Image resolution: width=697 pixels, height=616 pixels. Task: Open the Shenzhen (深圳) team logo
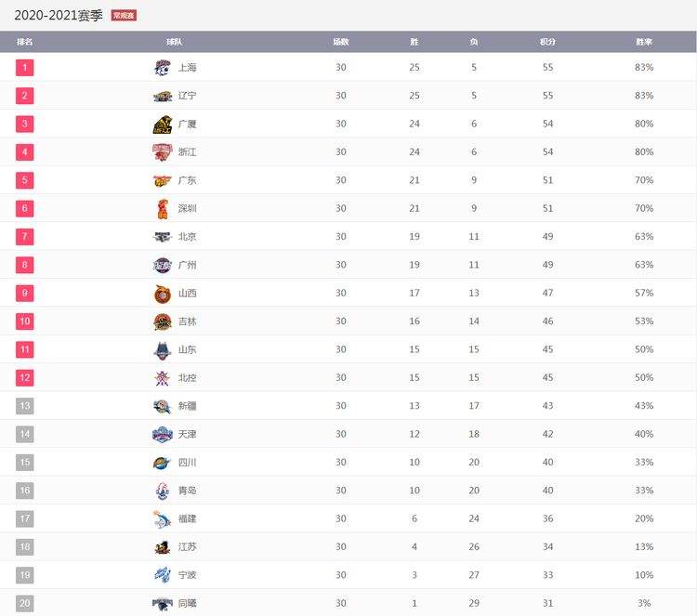(x=163, y=208)
